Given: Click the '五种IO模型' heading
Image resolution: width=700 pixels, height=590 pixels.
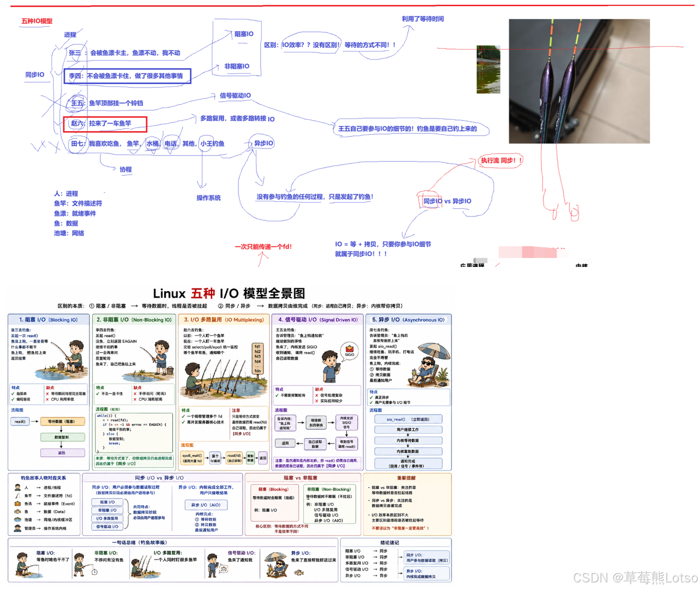Looking at the screenshot, I should tap(37, 21).
